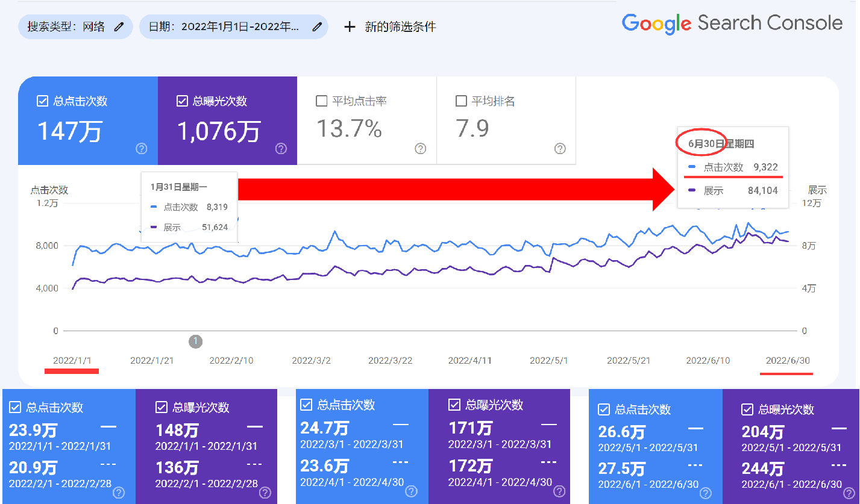This screenshot has height=504, width=860.
Task: Click the plus icon beside 新的筛选条件
Action: click(x=350, y=26)
